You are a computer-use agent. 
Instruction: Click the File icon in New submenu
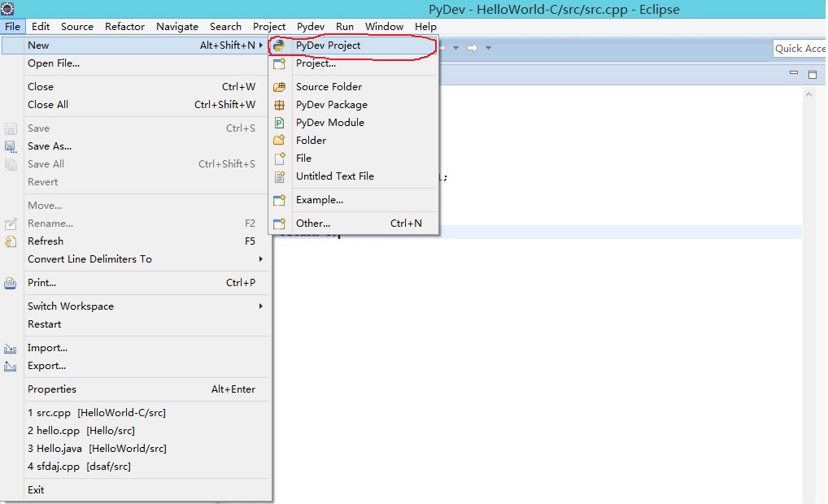point(279,159)
